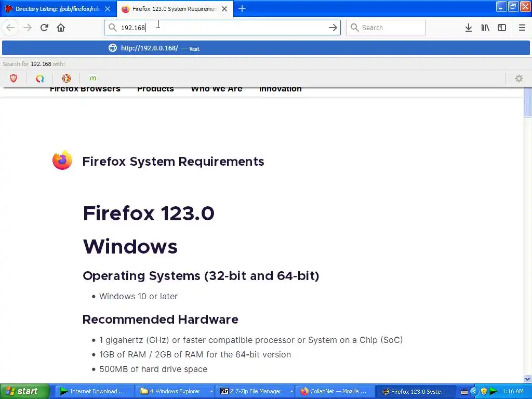
Task: Click the 'Windows' heading
Action: point(130,247)
